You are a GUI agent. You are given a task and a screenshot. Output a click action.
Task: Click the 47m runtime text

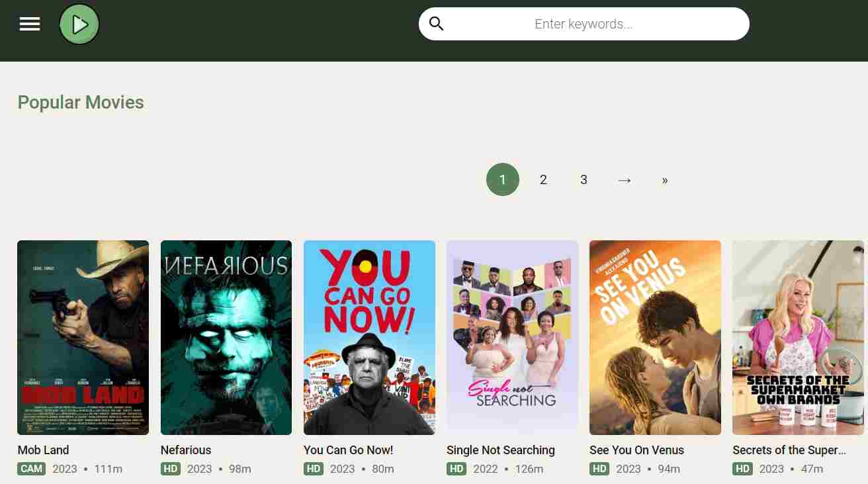(x=812, y=469)
